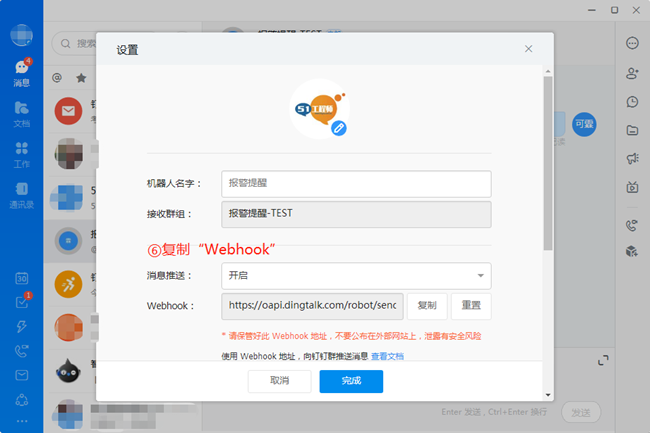Open the black ninja bot conversation avatar

click(x=68, y=371)
